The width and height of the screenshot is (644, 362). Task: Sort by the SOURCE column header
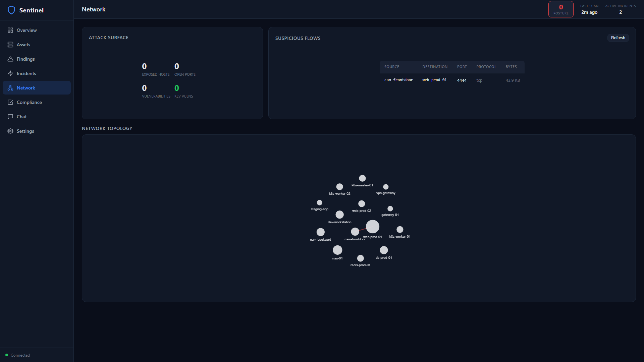tap(392, 67)
